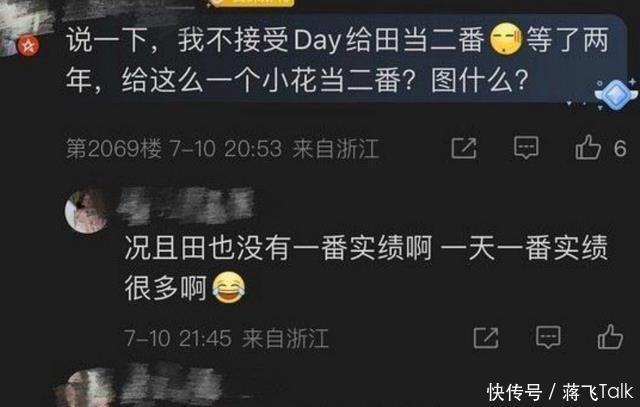Open the second commenter's round avatar

coord(87,211)
